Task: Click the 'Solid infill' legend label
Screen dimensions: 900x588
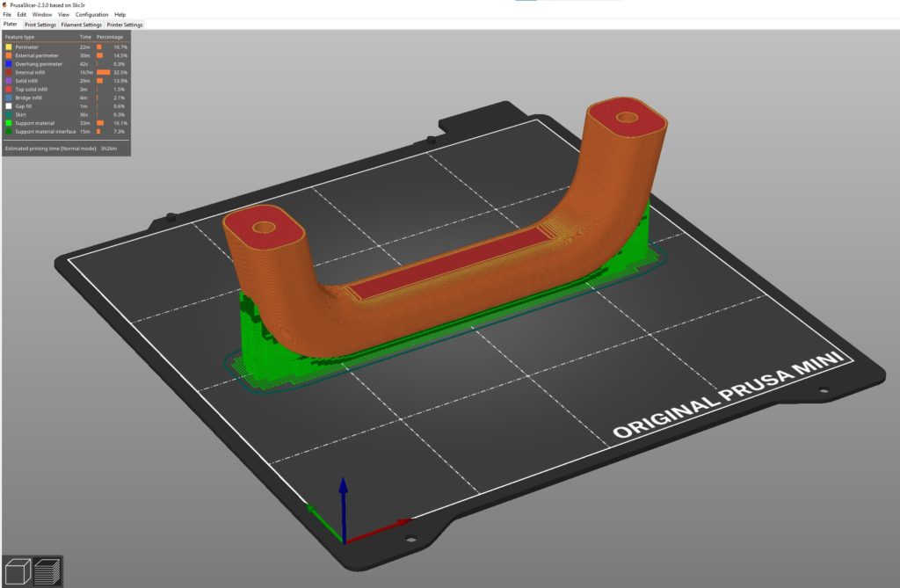Action: click(26, 81)
